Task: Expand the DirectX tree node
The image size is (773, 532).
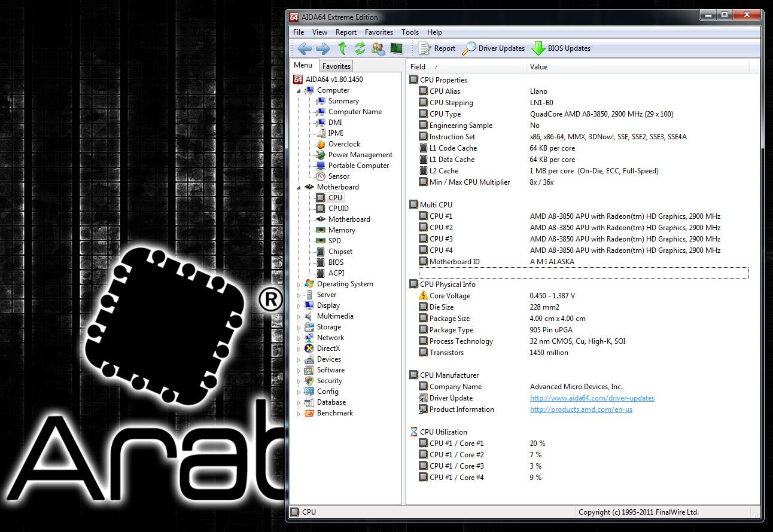Action: pos(299,349)
